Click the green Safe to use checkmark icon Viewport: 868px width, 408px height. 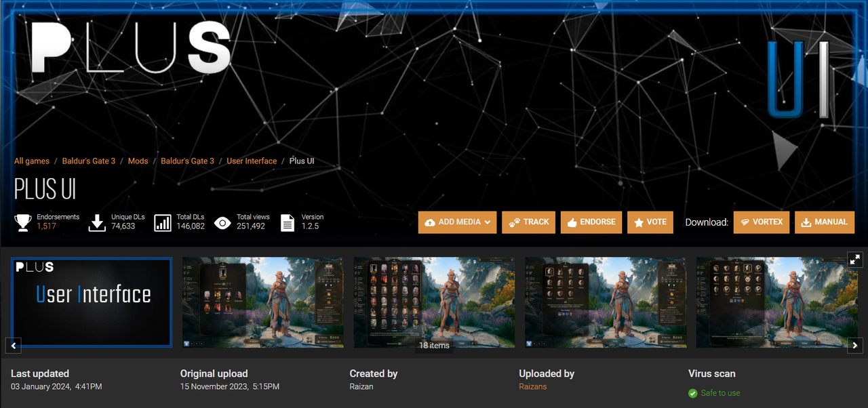tap(693, 393)
